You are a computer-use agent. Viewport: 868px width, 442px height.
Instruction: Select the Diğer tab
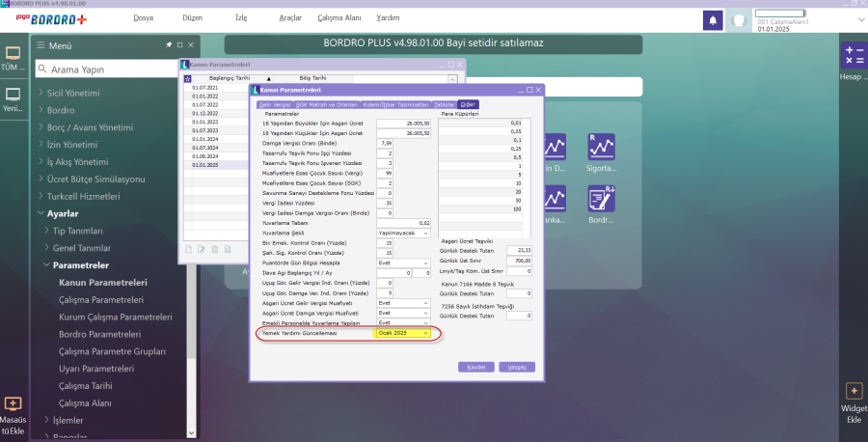(x=468, y=104)
